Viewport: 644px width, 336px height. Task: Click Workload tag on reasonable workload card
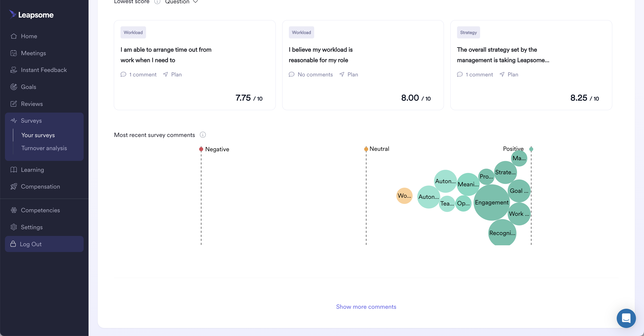[x=301, y=32]
